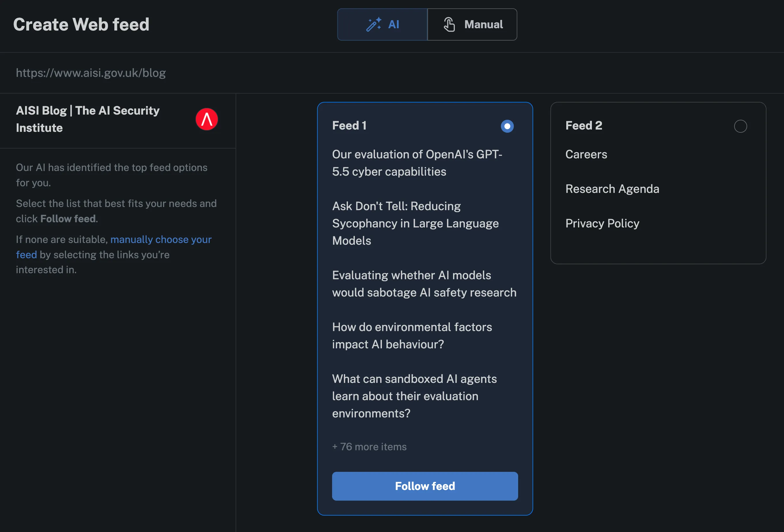Click the Ask Don't Tell sycophancy article
Screen dimensions: 784x532
415,223
